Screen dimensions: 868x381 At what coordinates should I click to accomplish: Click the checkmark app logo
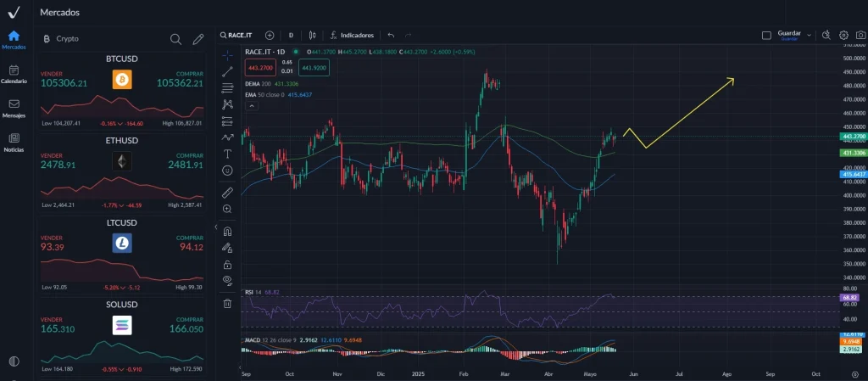click(x=14, y=12)
